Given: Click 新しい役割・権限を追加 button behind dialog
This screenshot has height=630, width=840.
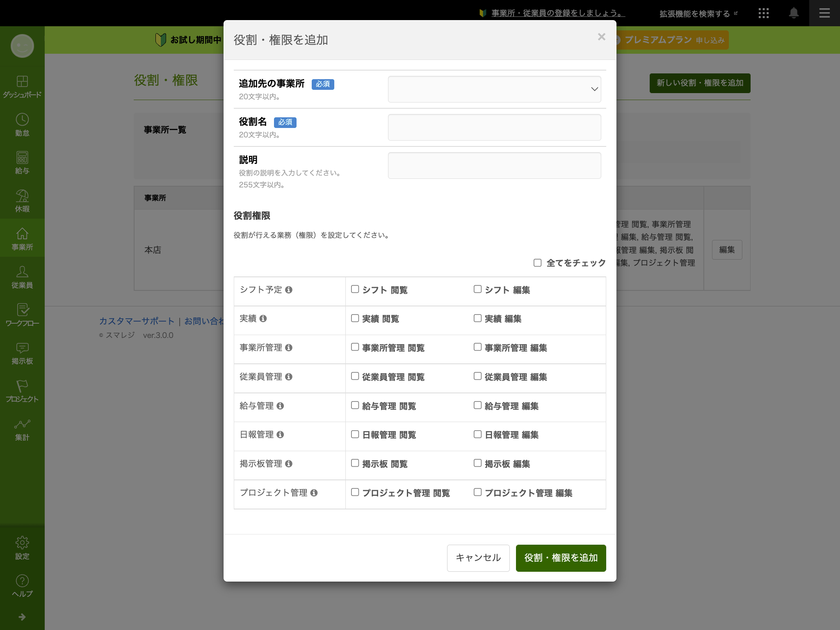Looking at the screenshot, I should [x=700, y=83].
